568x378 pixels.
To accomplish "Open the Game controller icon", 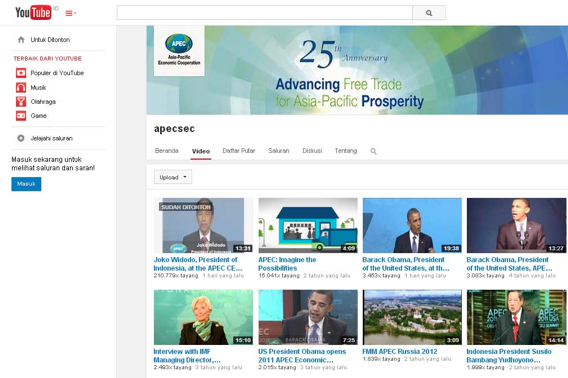I will (21, 116).
